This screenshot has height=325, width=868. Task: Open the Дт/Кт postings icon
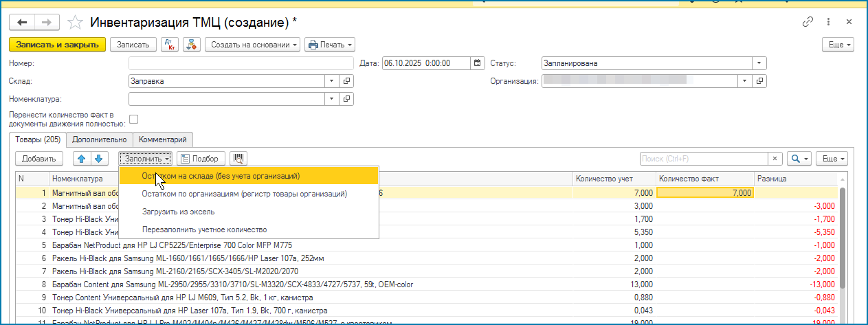tap(169, 45)
